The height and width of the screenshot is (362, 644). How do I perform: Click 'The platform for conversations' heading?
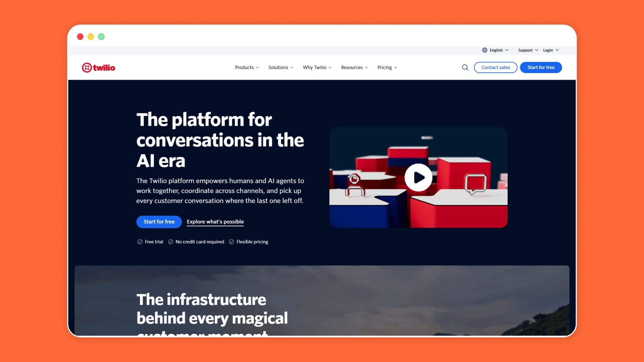pyautogui.click(x=220, y=140)
